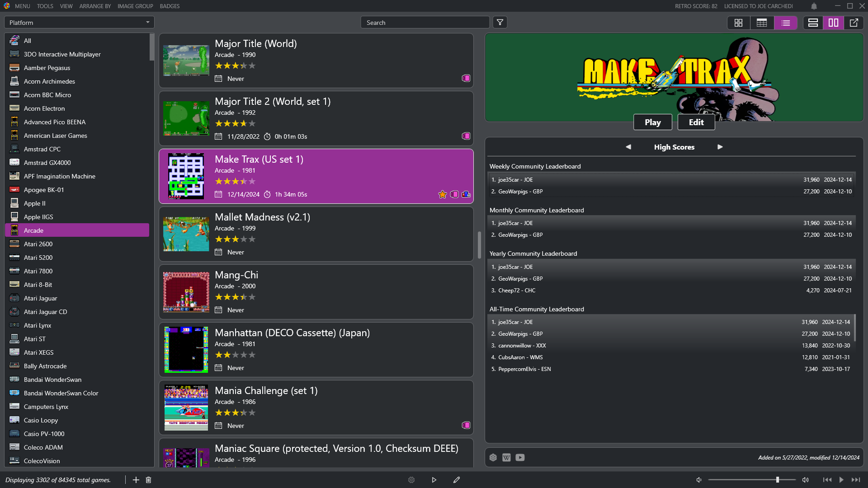Select the All platform entry
The width and height of the screenshot is (868, 488).
(77, 41)
